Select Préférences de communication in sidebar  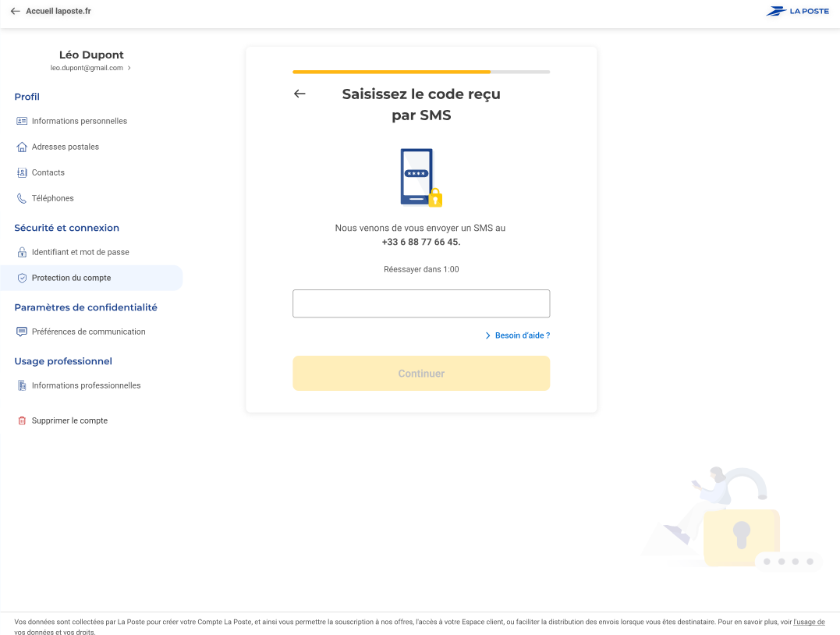(x=88, y=332)
